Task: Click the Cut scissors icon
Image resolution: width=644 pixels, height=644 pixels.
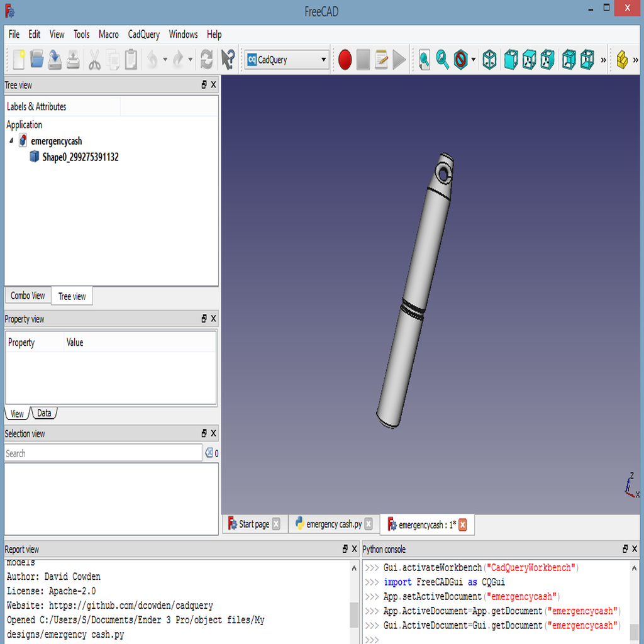Action: pyautogui.click(x=95, y=60)
